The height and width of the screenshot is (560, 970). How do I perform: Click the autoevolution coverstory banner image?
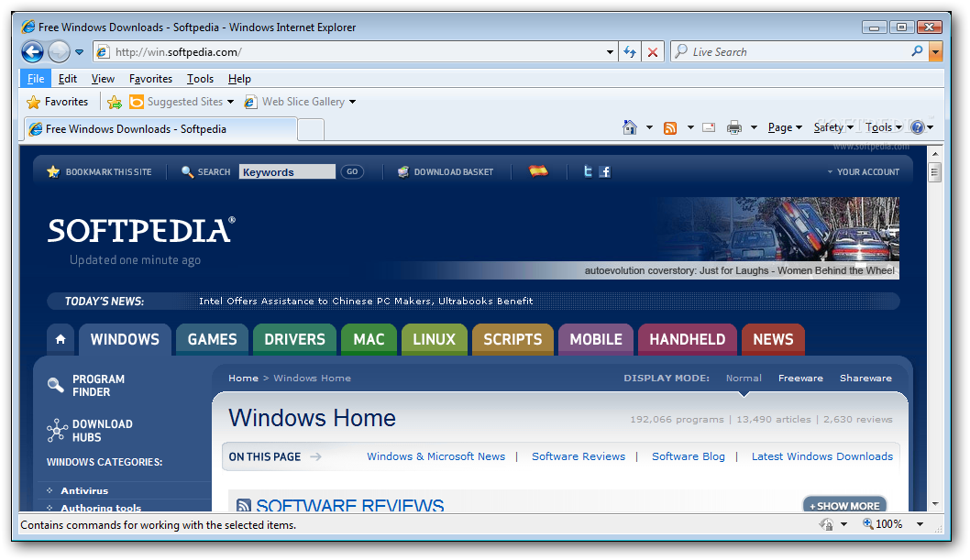(777, 238)
